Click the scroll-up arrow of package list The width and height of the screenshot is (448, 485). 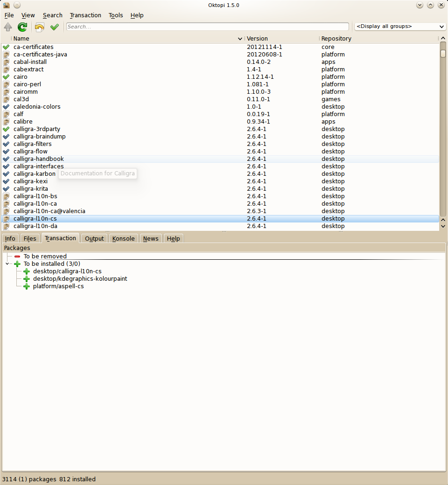443,38
